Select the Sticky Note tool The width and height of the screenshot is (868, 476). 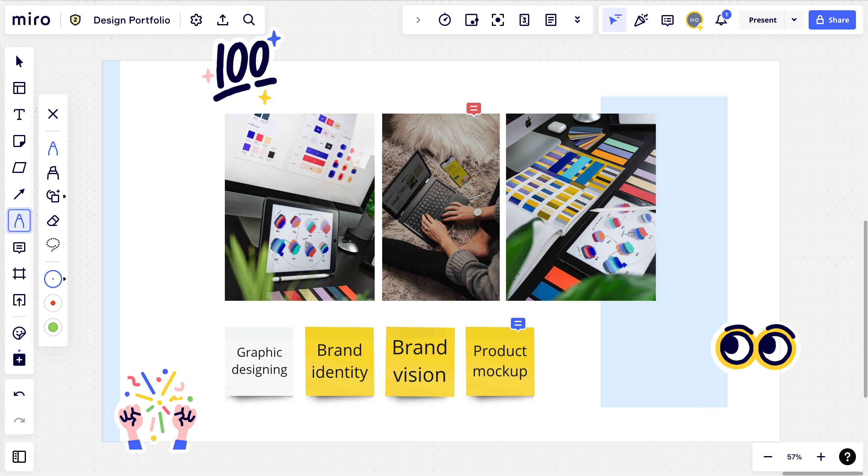click(19, 141)
